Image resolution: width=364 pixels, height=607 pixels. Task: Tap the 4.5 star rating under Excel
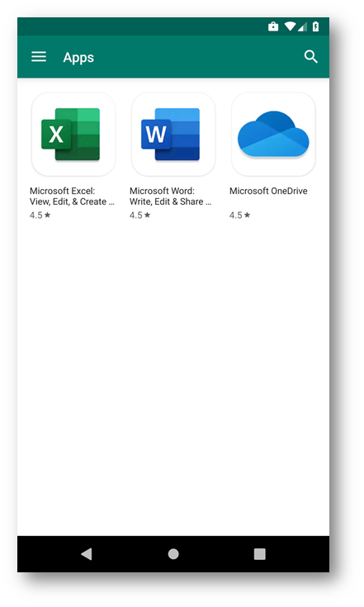click(40, 216)
